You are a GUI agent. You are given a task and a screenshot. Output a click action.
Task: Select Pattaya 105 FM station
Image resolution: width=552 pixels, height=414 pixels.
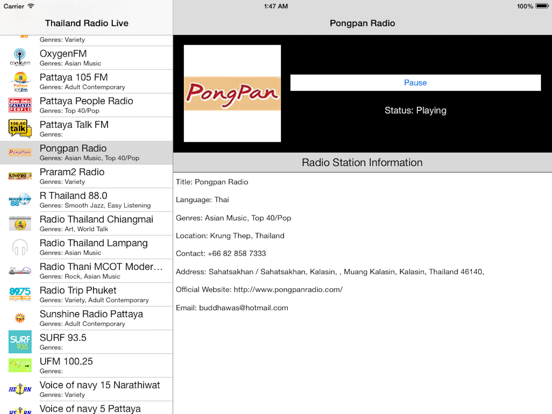coord(86,81)
